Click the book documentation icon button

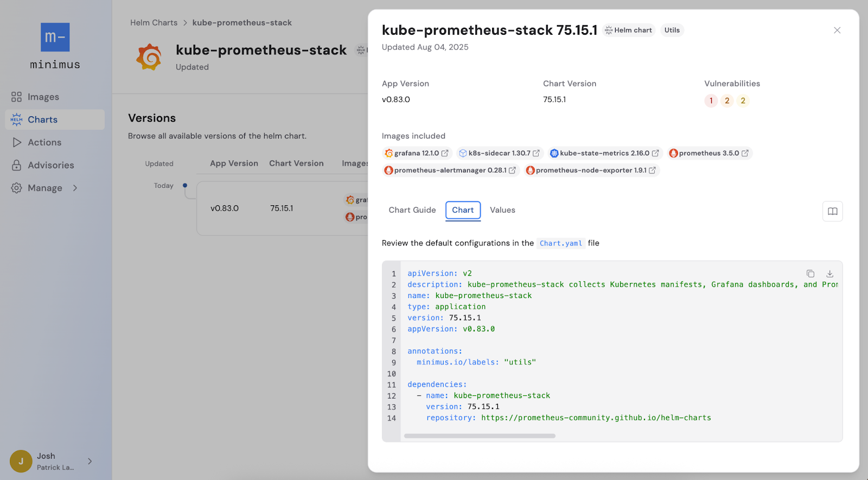click(x=832, y=211)
